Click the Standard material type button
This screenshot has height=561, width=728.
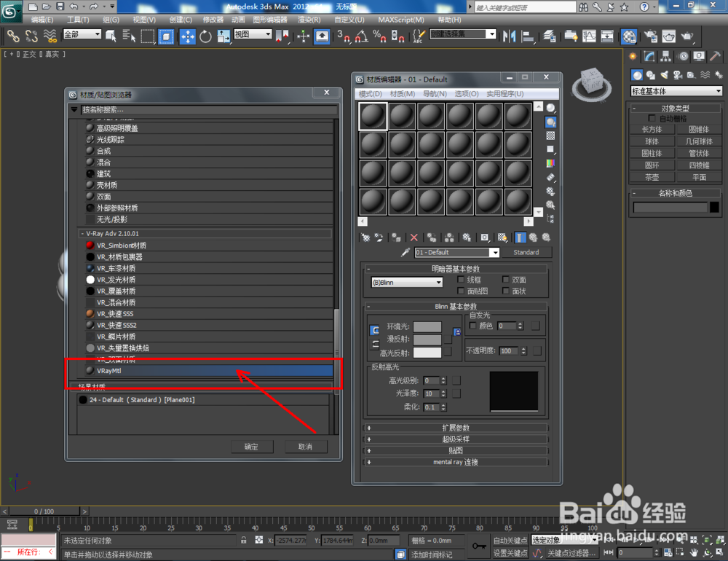[526, 252]
